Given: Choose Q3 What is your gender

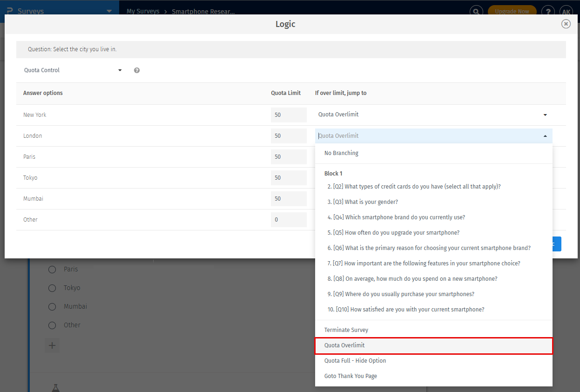Looking at the screenshot, I should pyautogui.click(x=434, y=202).
